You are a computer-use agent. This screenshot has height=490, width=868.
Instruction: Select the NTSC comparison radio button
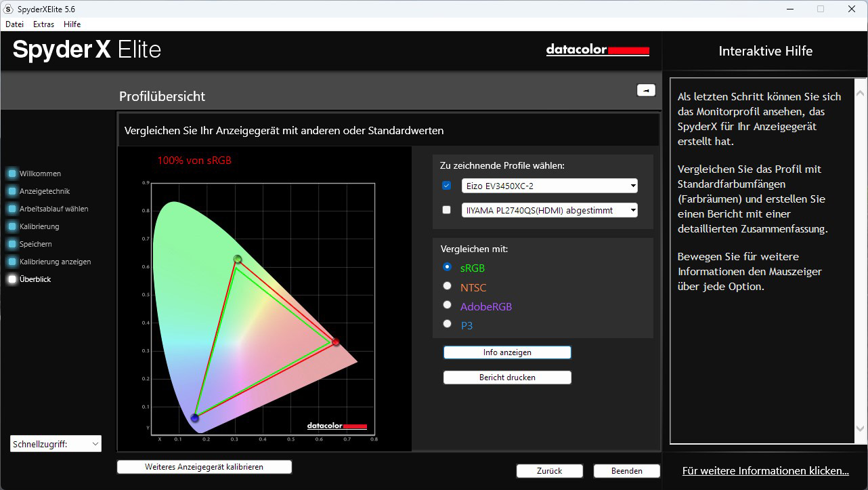[x=447, y=286]
